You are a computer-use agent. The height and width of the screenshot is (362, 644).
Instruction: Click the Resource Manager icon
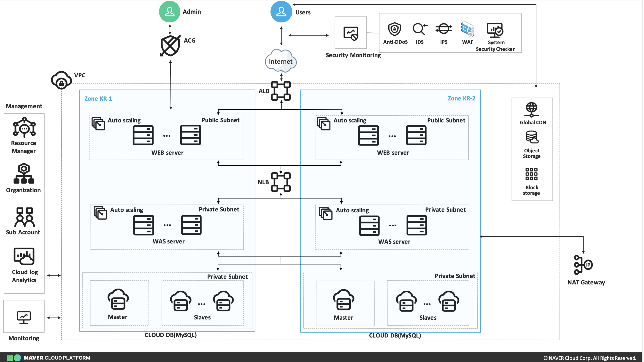click(24, 127)
